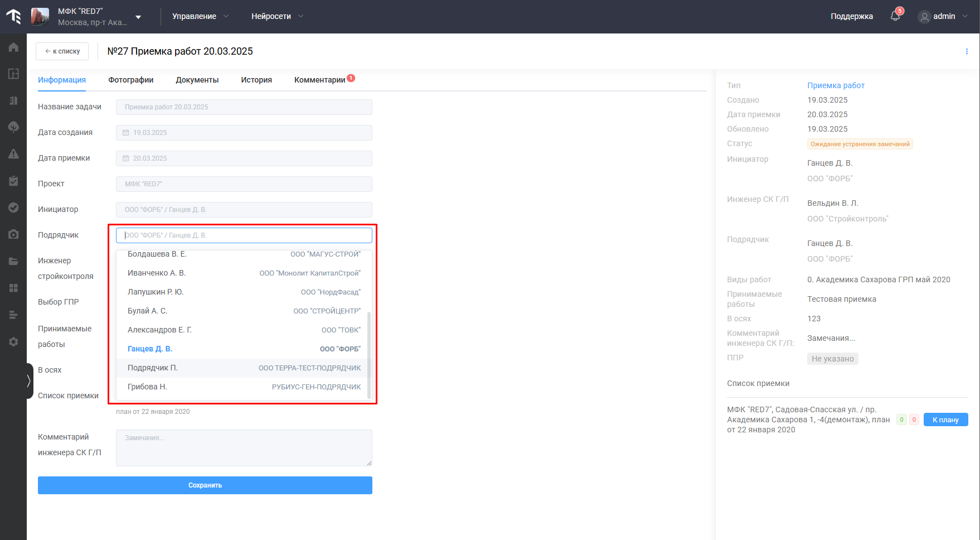
Task: Click the notification bell icon
Action: (895, 16)
